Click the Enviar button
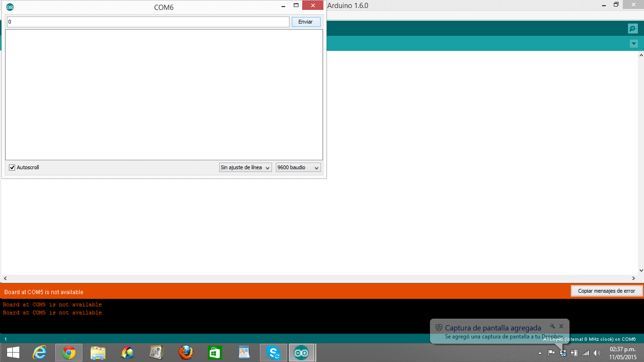Screen dimensions: 644x362 pos(306,22)
